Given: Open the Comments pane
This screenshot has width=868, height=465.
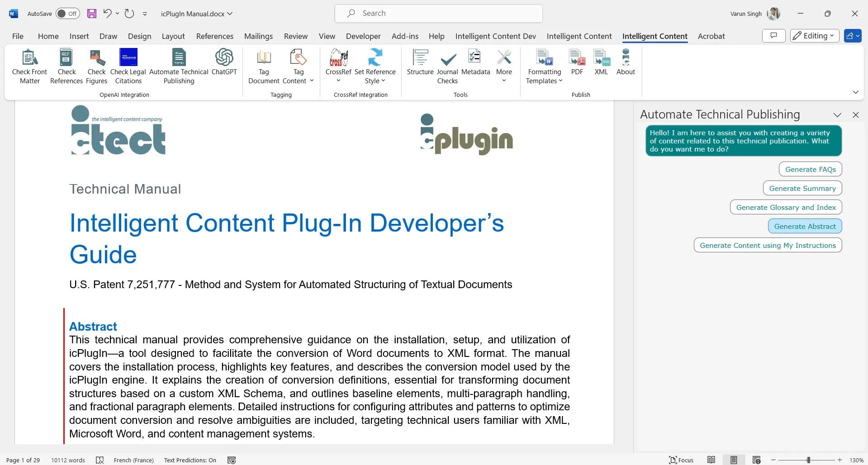Looking at the screenshot, I should pos(774,36).
